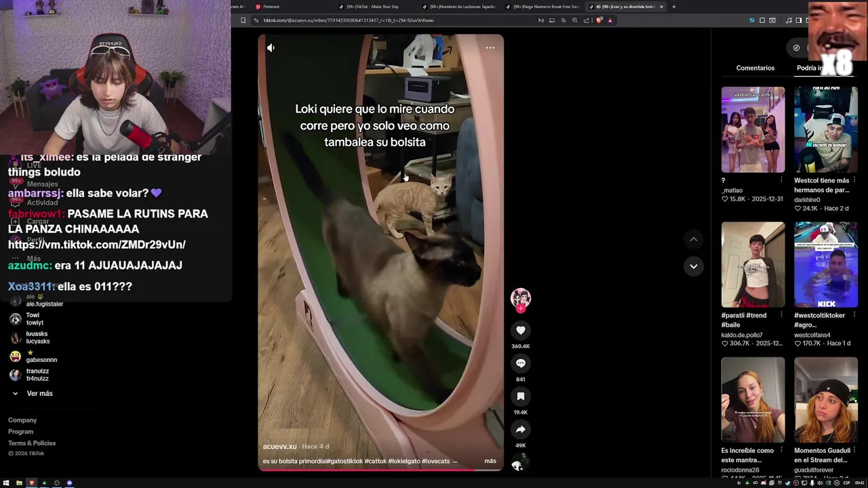Click the taskbar clock
The height and width of the screenshot is (488, 868).
pyautogui.click(x=859, y=483)
